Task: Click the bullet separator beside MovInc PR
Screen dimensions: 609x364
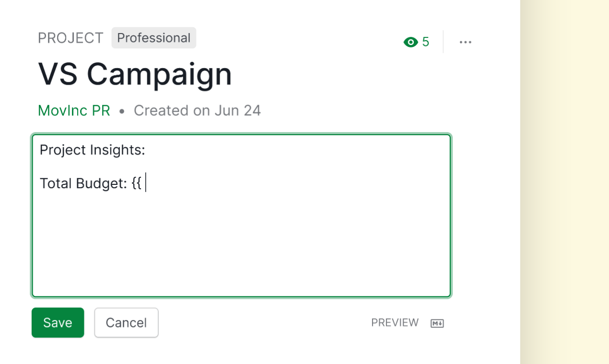Action: coord(122,111)
